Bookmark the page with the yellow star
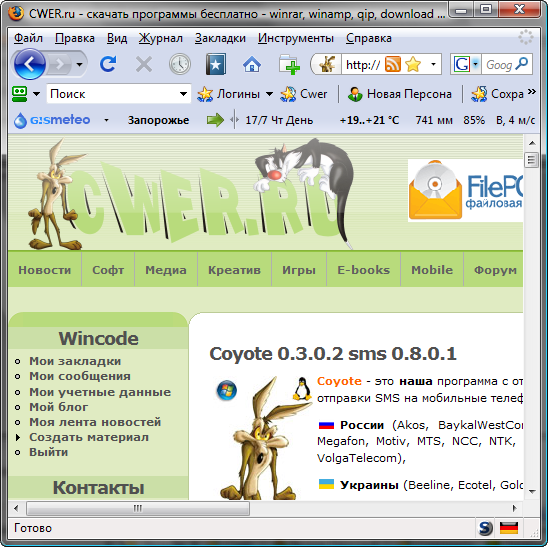This screenshot has height=547, width=548. (x=413, y=64)
